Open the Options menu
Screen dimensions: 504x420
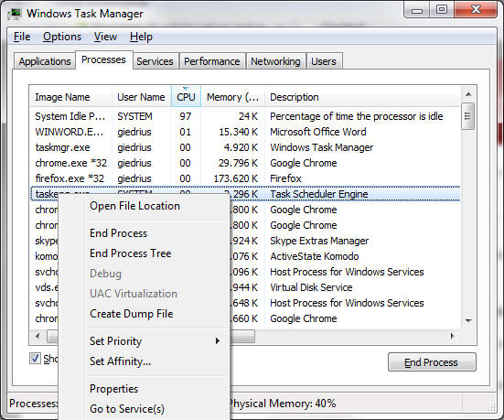coord(62,37)
